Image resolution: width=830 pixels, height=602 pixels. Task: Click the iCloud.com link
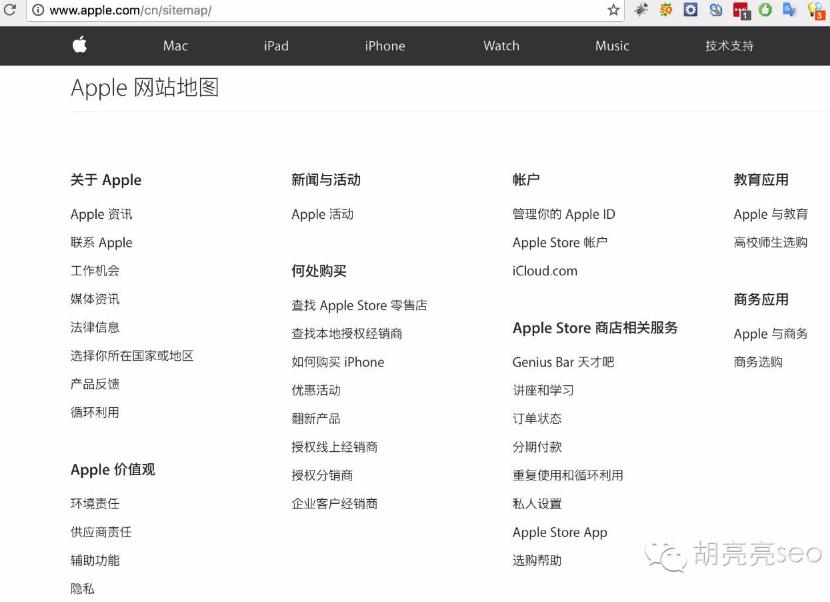tap(545, 270)
